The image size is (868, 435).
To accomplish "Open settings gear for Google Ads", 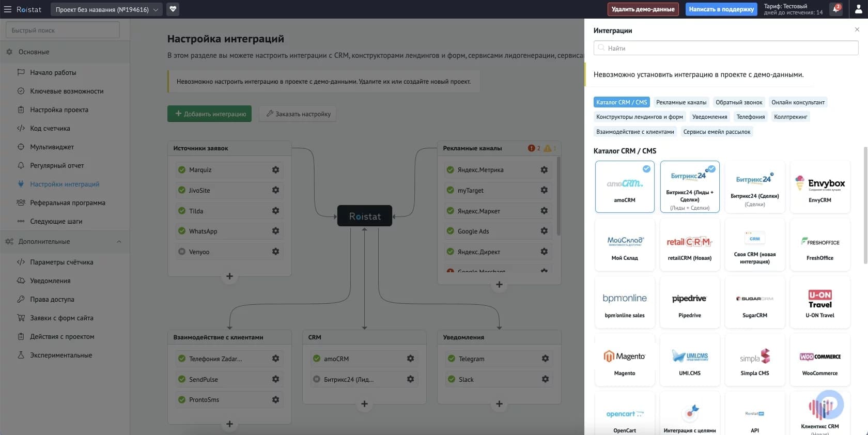I will (544, 231).
